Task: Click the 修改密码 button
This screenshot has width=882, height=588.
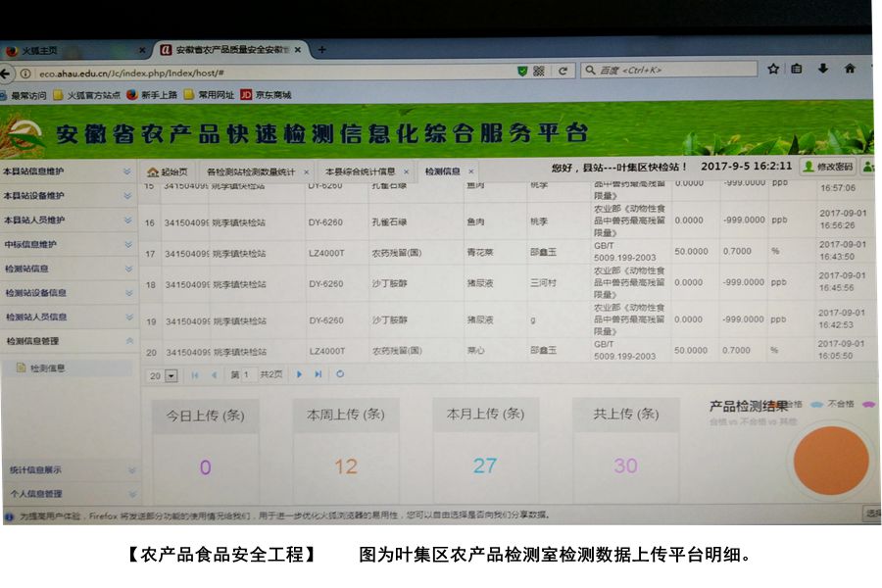Action: tap(828, 167)
